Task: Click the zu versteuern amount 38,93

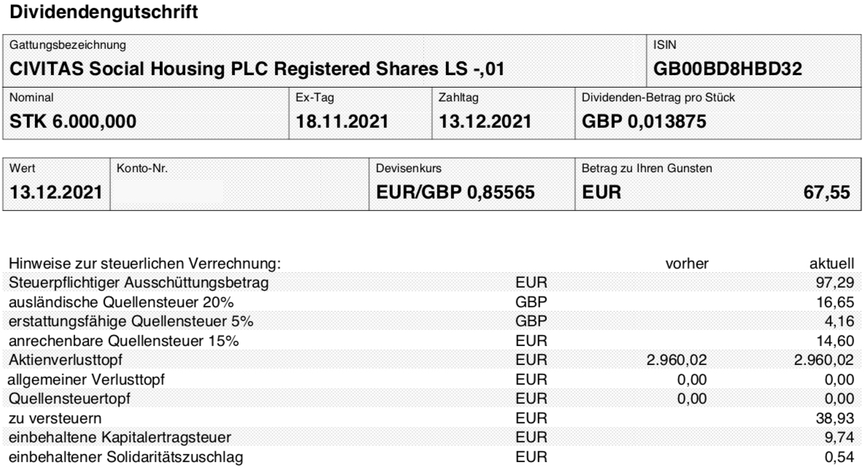Action: point(835,418)
